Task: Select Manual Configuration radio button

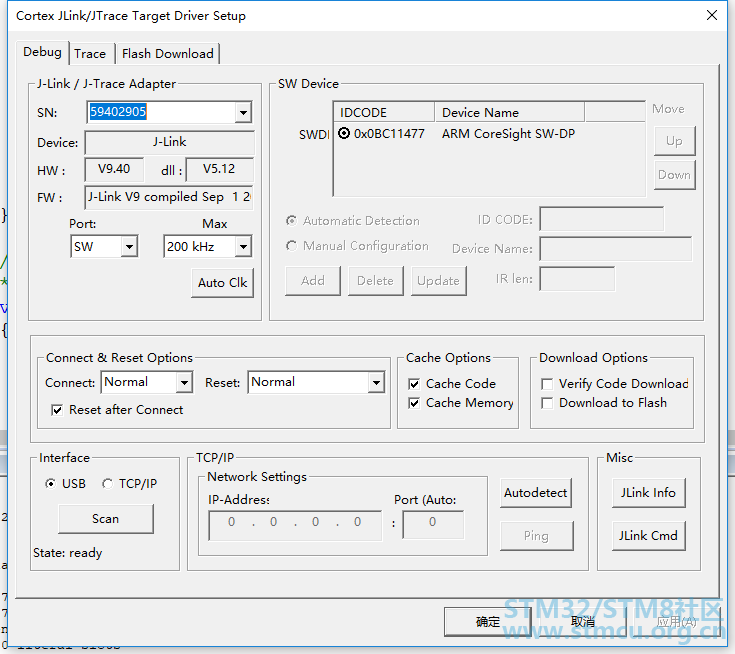Action: (292, 246)
